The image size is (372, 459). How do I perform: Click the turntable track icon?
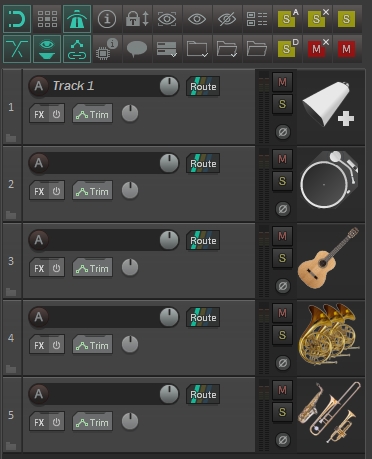[x=329, y=180]
